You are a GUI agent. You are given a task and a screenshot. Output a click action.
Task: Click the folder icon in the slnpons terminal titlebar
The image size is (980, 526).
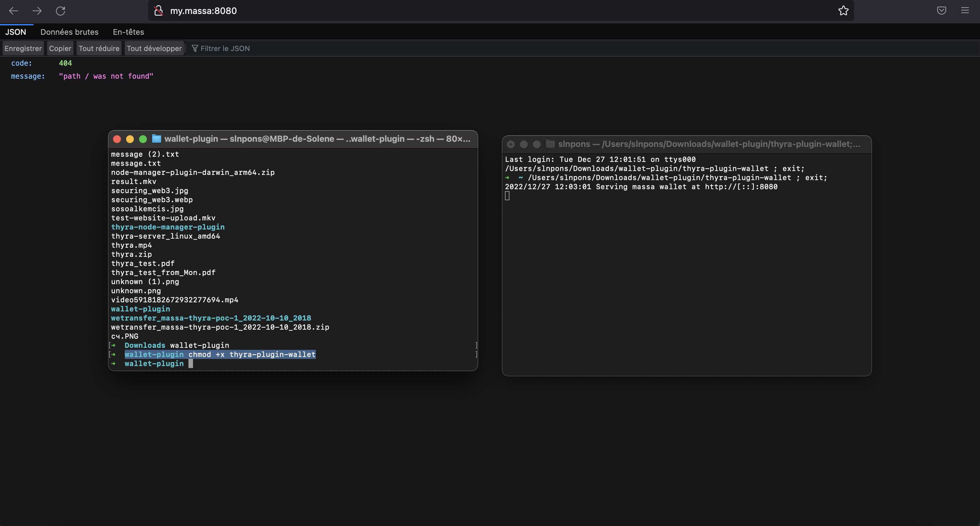550,144
